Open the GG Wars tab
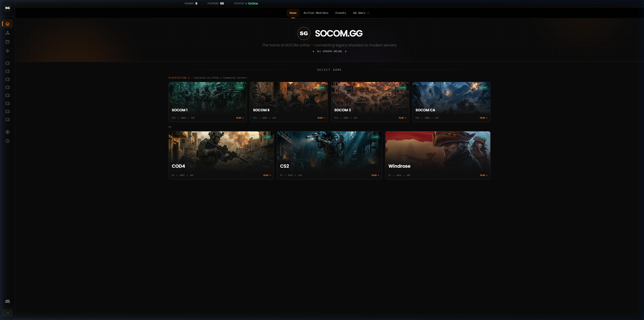This screenshot has width=644, height=320. [x=361, y=13]
